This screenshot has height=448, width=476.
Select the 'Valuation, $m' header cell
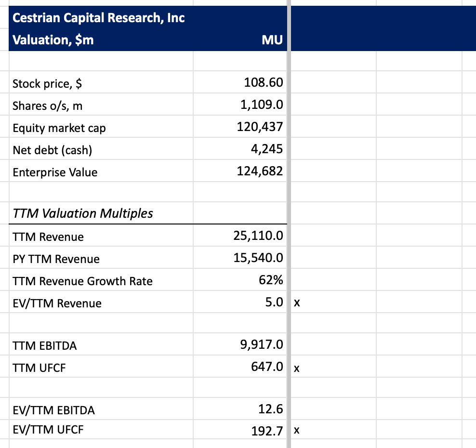(53, 40)
